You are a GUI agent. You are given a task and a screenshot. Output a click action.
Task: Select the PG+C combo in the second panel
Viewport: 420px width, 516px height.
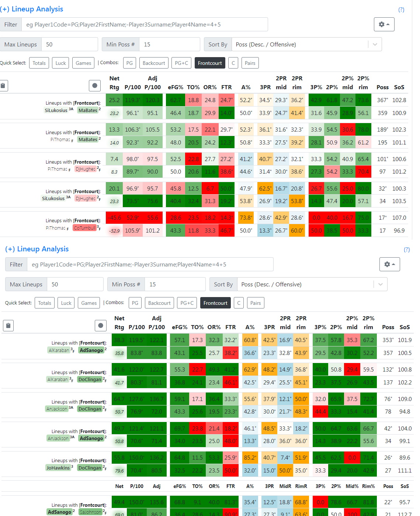187,303
